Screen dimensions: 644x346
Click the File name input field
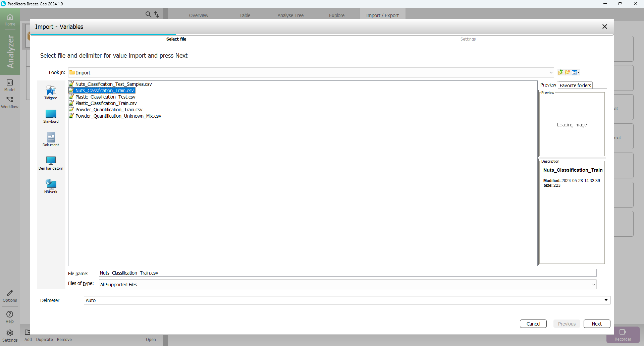coord(347,273)
